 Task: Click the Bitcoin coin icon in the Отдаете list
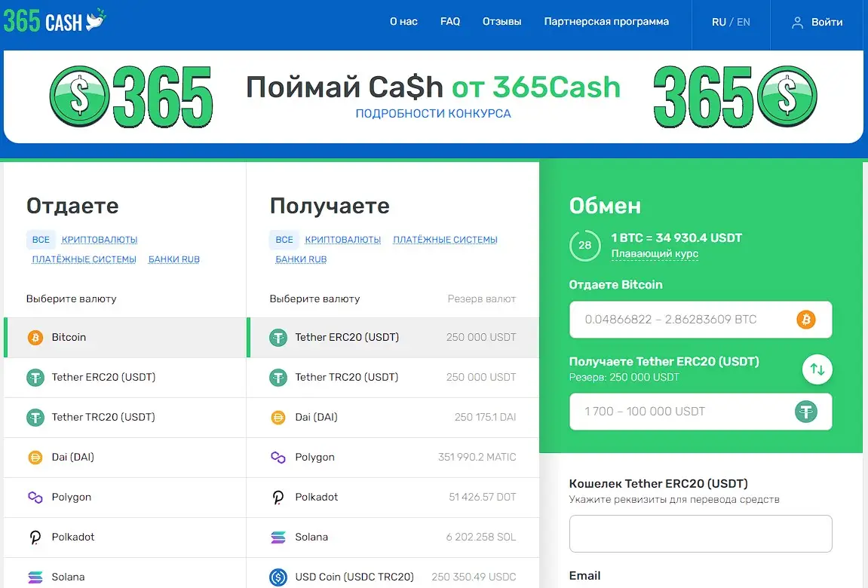pyautogui.click(x=35, y=338)
